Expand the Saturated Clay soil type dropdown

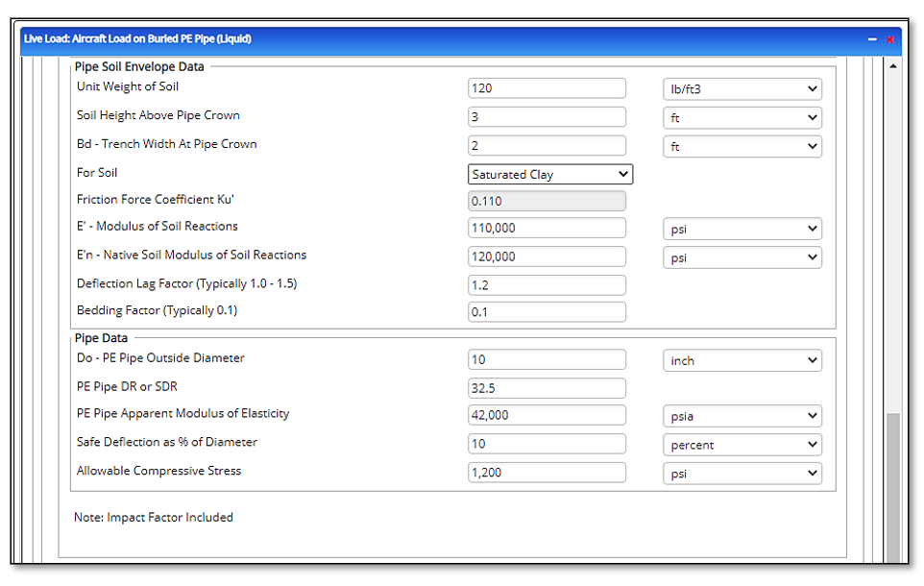[x=550, y=175]
